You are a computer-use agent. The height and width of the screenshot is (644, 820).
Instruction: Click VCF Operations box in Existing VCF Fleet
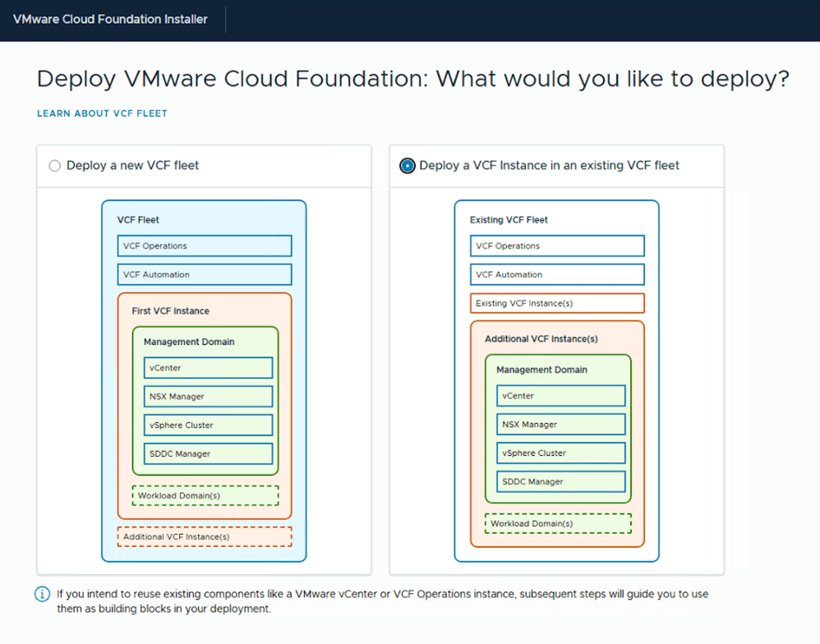click(557, 246)
